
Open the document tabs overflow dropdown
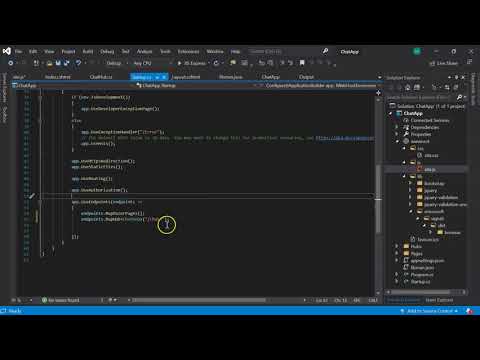380,77
